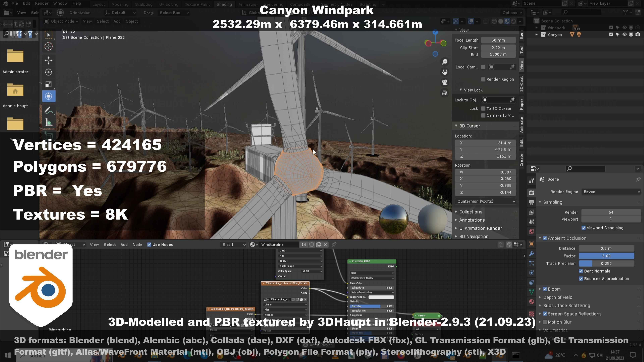Screen dimensions: 644x362
Task: Open the Slot 1 material dropdown
Action: (234, 245)
